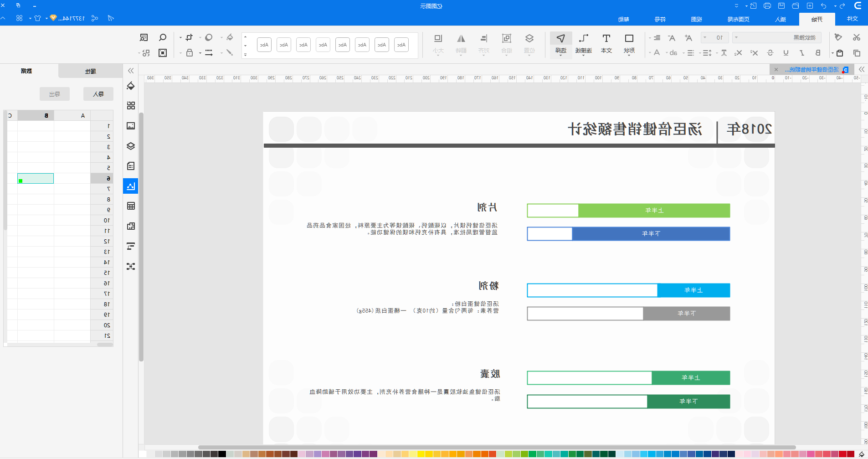Click the share icon in blue bar

click(x=95, y=18)
